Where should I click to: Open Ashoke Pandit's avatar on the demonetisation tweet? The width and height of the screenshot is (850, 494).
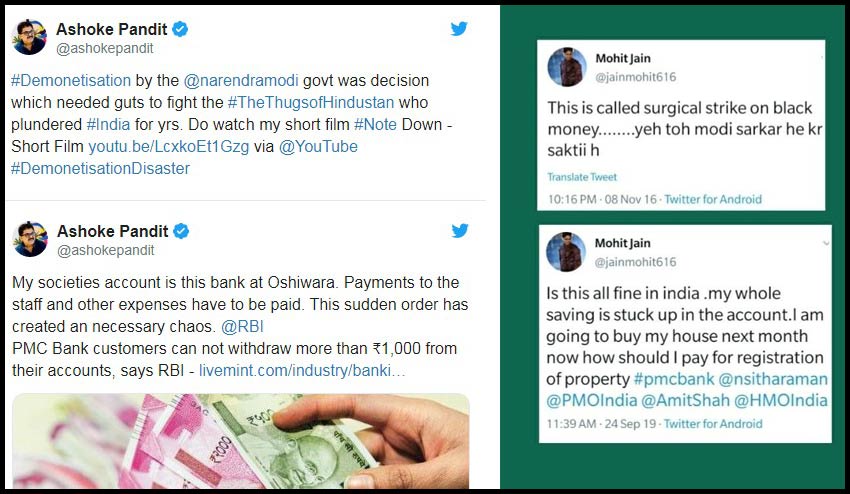pyautogui.click(x=29, y=37)
